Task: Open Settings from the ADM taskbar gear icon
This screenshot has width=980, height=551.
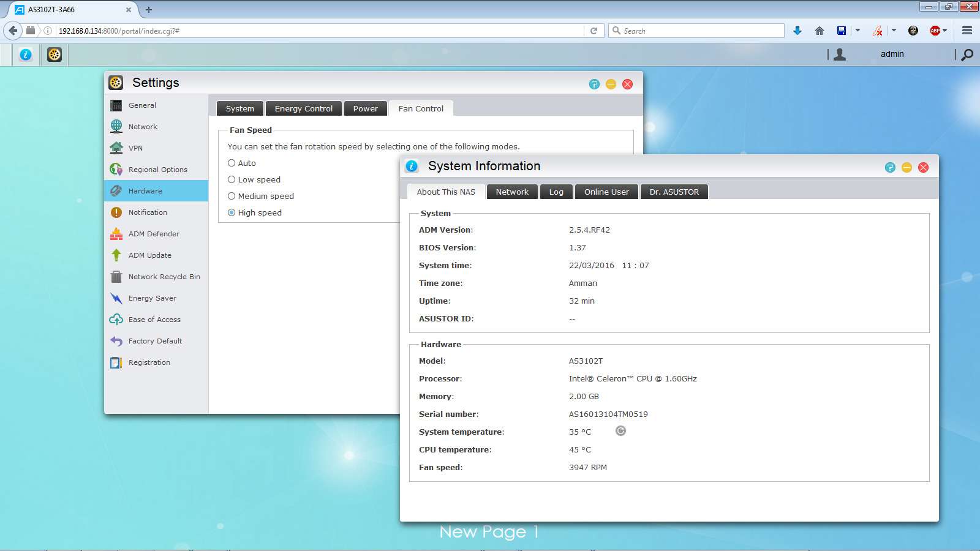Action: tap(55, 54)
